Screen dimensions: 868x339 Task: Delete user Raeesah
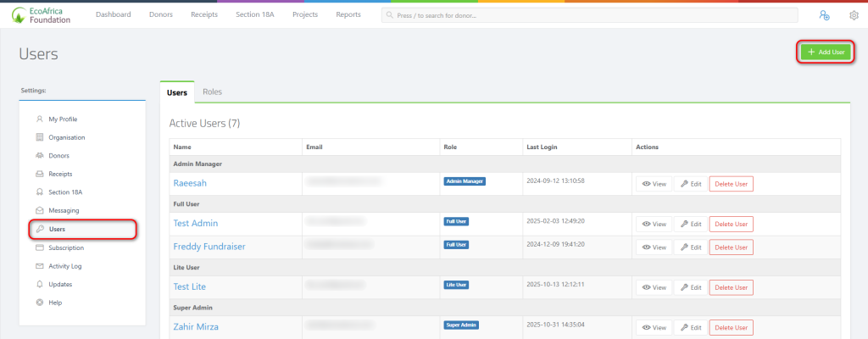pyautogui.click(x=731, y=183)
